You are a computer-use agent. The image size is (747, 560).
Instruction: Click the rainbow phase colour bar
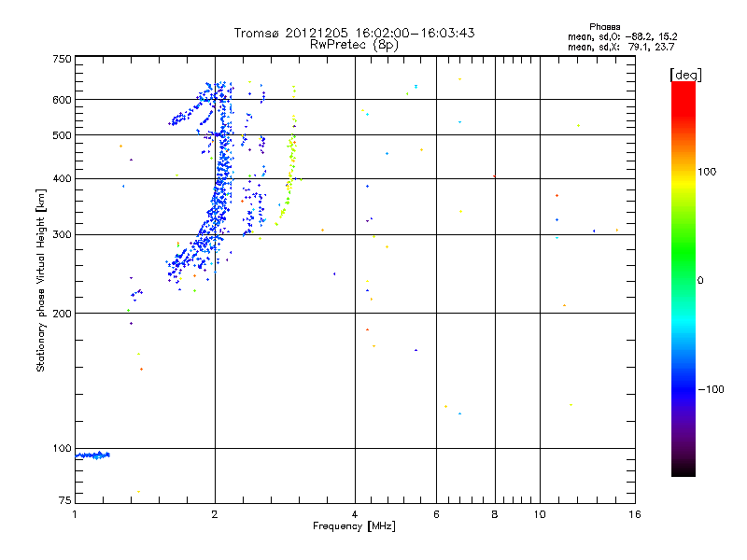[x=684, y=279]
